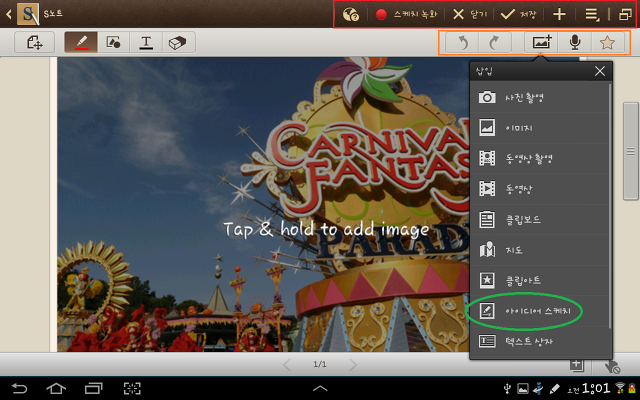Select the Eraser tool
Image resolution: width=640 pixels, height=400 pixels.
pyautogui.click(x=178, y=42)
